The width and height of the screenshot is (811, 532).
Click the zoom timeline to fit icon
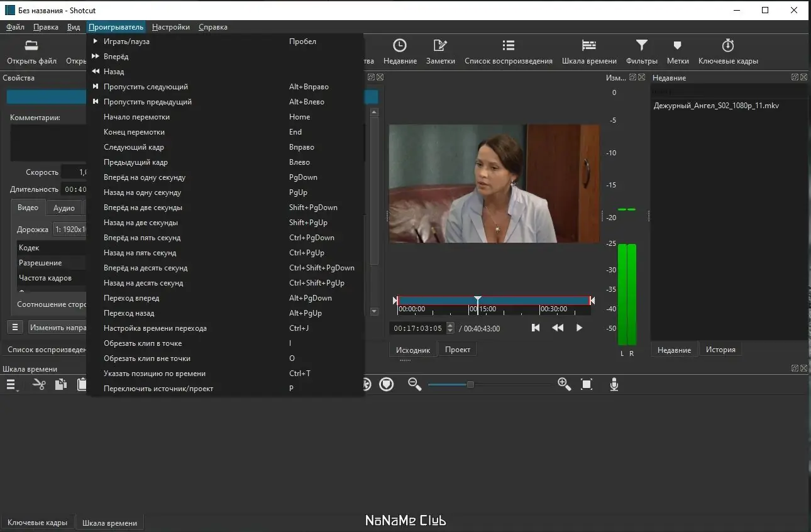coord(587,384)
